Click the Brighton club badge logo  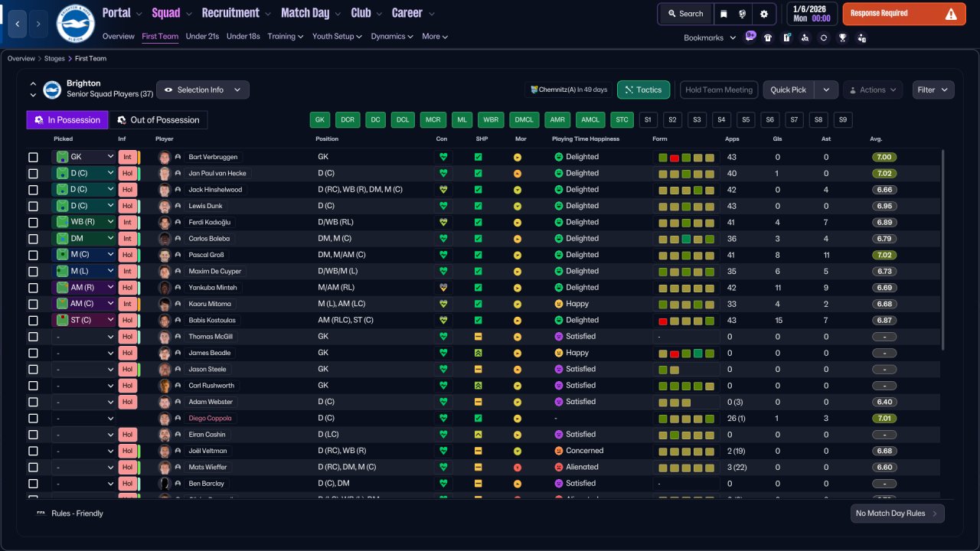(76, 24)
